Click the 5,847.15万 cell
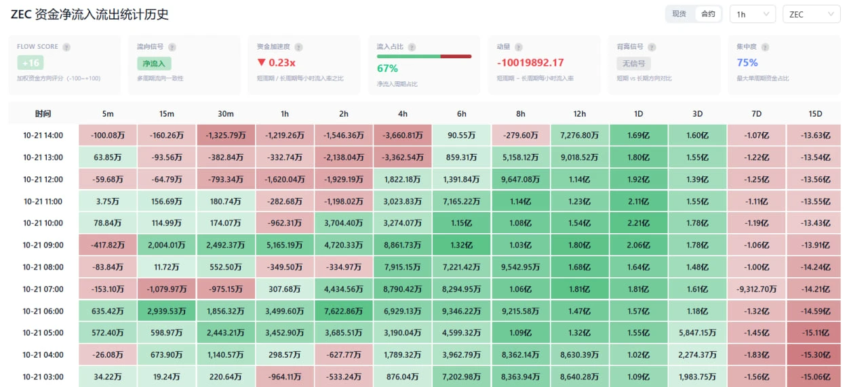The height and width of the screenshot is (387, 868). (x=698, y=333)
